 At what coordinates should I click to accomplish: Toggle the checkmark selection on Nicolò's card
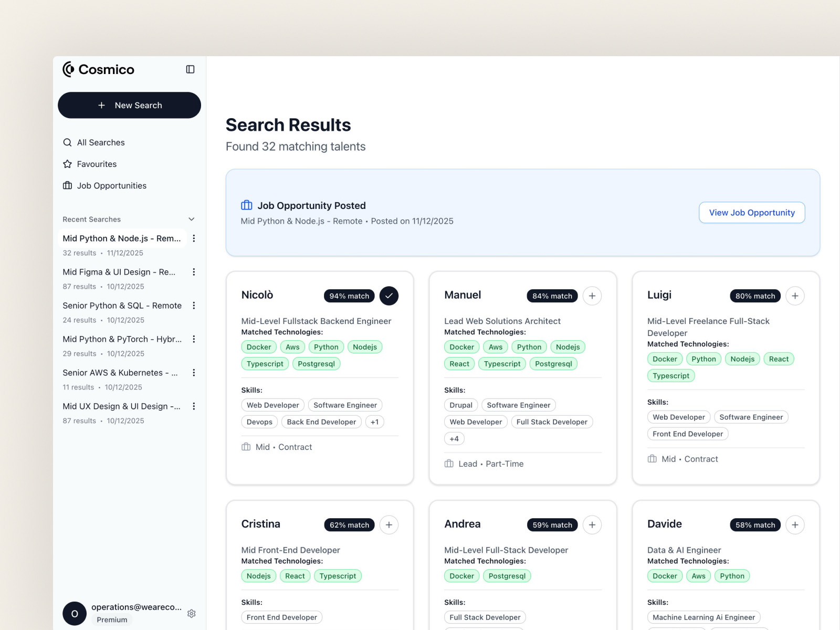pos(389,296)
